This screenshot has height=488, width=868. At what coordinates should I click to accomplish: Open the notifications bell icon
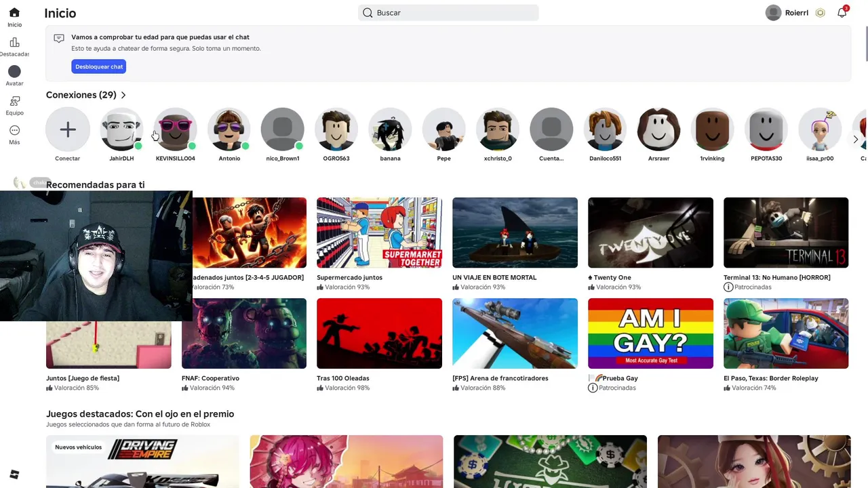(842, 12)
